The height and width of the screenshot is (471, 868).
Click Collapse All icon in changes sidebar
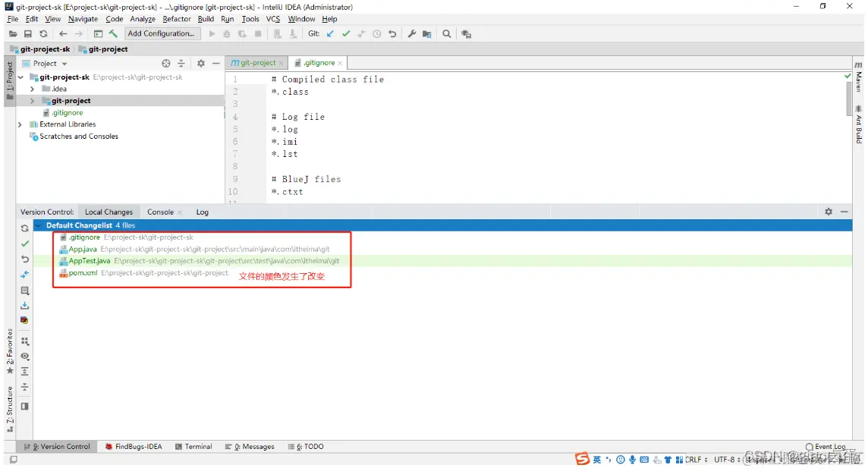(x=25, y=387)
